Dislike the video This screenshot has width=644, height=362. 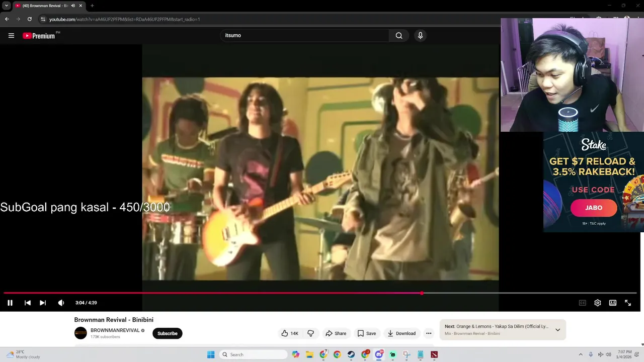tap(311, 333)
